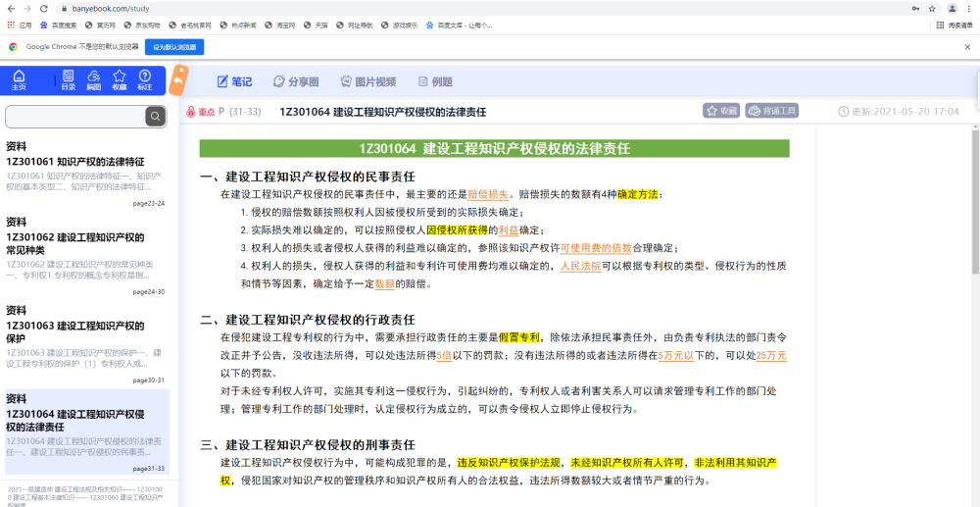Open the 脑图 mind map icon
Image resolution: width=980 pixels, height=507 pixels.
(x=94, y=80)
